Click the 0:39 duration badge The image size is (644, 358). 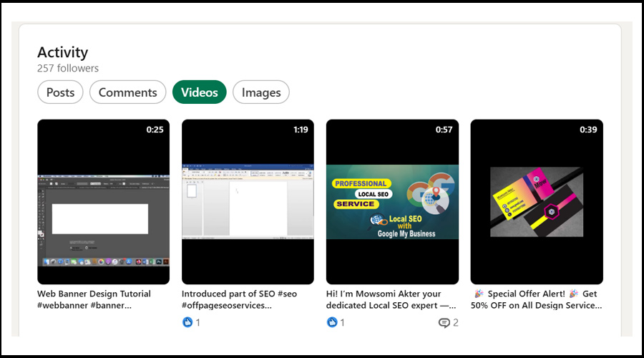(588, 130)
